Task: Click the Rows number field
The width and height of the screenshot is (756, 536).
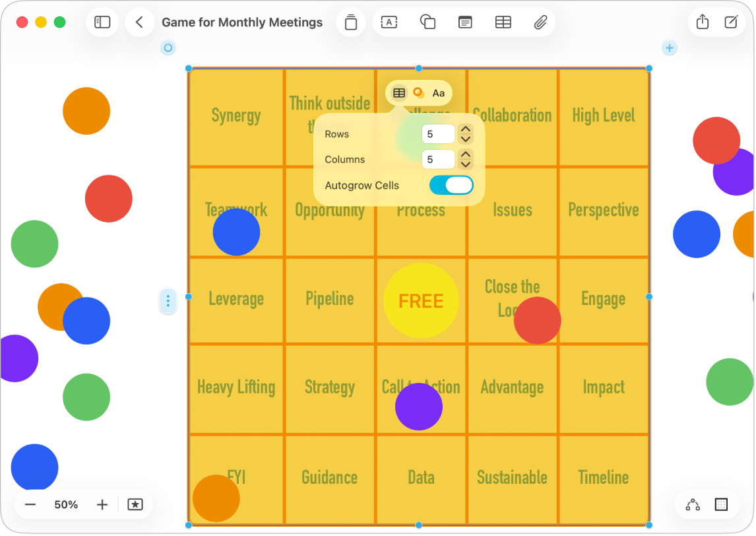Action: pyautogui.click(x=438, y=133)
